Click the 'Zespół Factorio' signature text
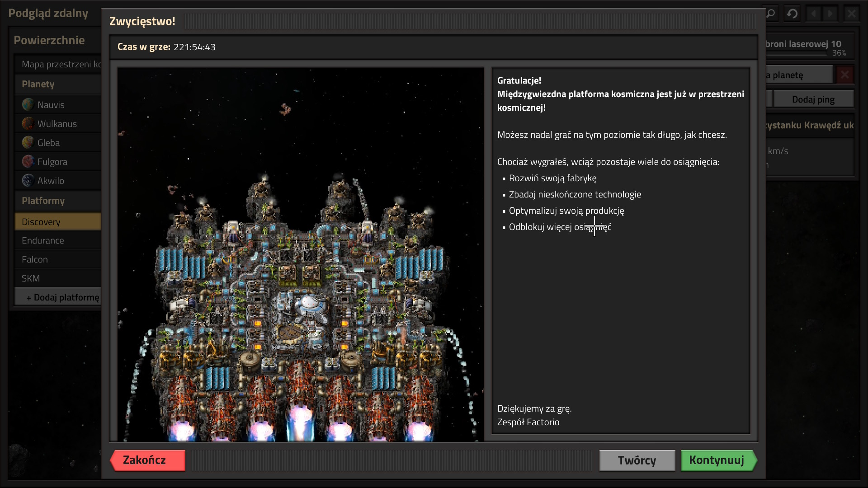868x488 pixels. click(x=528, y=422)
